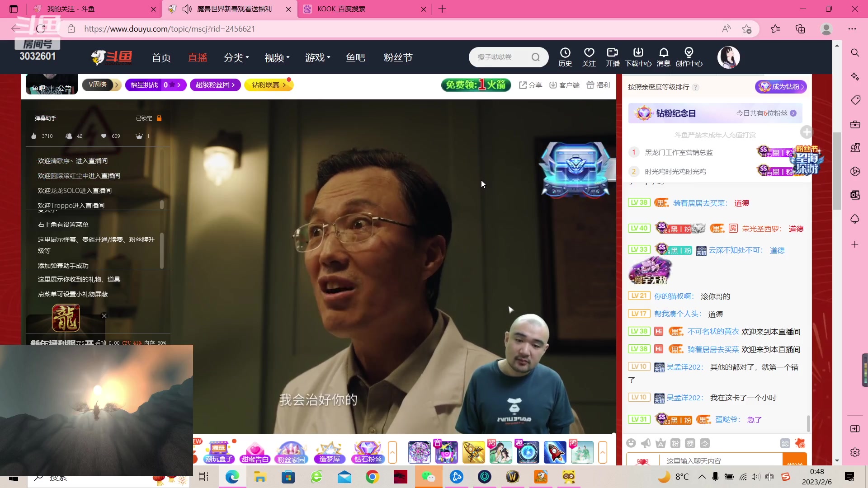Select the red-blue rocket gift

tap(555, 452)
